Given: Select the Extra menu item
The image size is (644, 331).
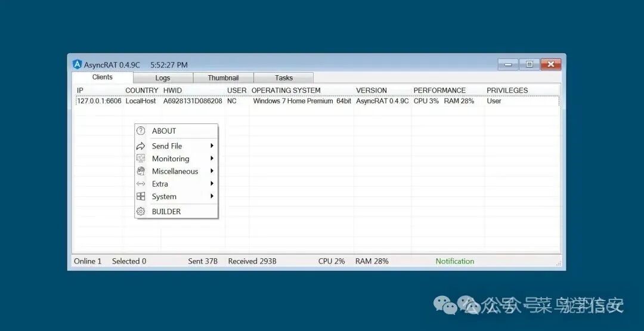Looking at the screenshot, I should [x=176, y=184].
